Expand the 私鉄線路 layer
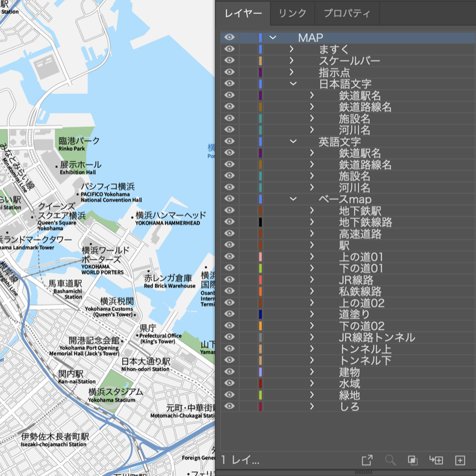Viewport: 476px width, 476px height. tap(312, 291)
